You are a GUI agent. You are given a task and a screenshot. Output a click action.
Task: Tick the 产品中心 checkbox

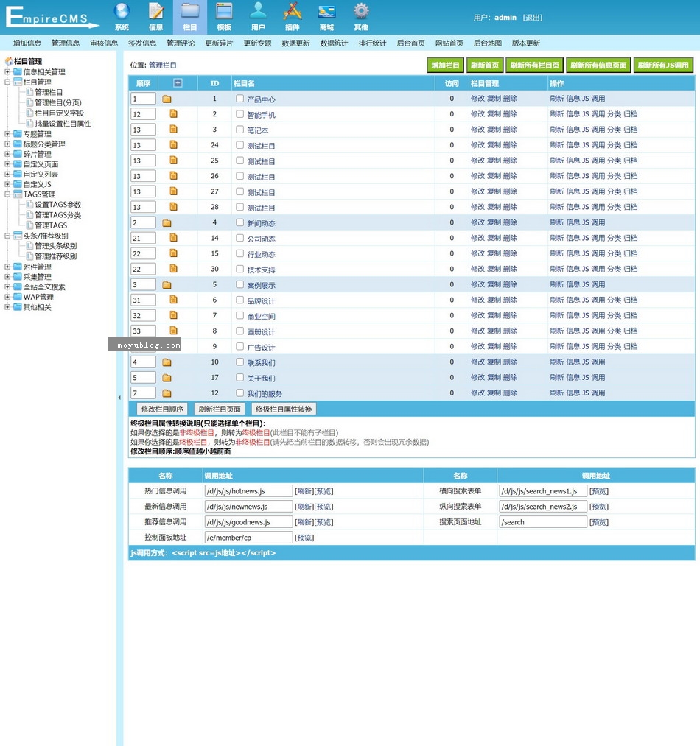click(x=239, y=99)
